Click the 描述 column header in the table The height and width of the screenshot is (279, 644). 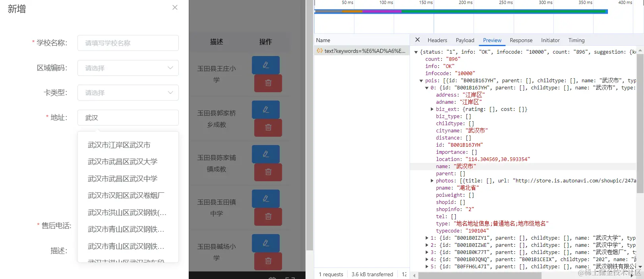pos(217,42)
